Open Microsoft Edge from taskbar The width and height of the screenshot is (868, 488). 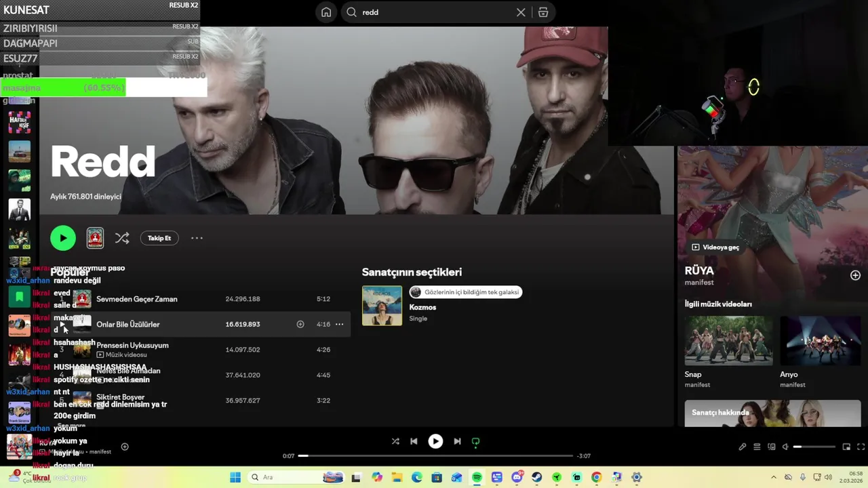[416, 477]
